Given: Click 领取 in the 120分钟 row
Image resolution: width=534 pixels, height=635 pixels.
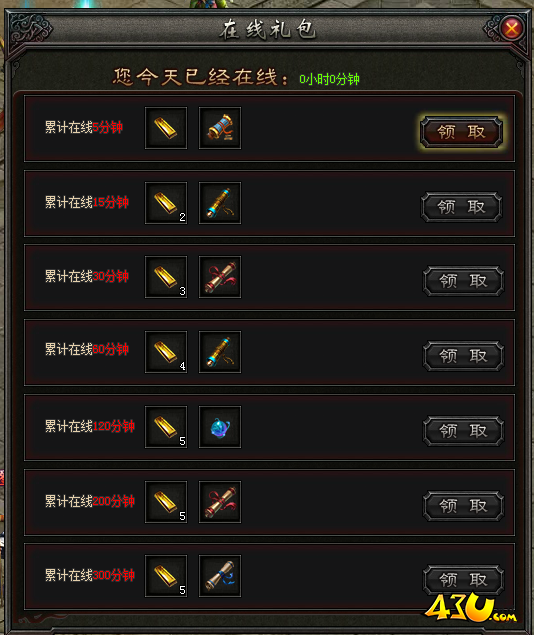Looking at the screenshot, I should [463, 431].
